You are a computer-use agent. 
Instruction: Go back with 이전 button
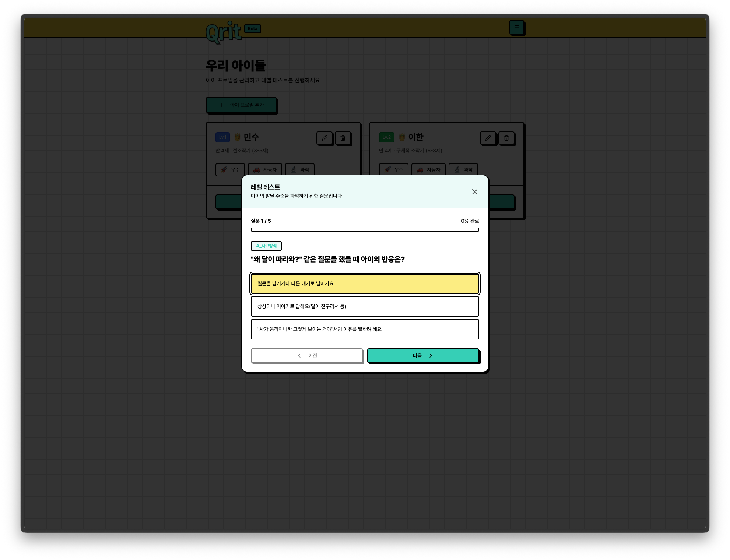click(x=307, y=356)
